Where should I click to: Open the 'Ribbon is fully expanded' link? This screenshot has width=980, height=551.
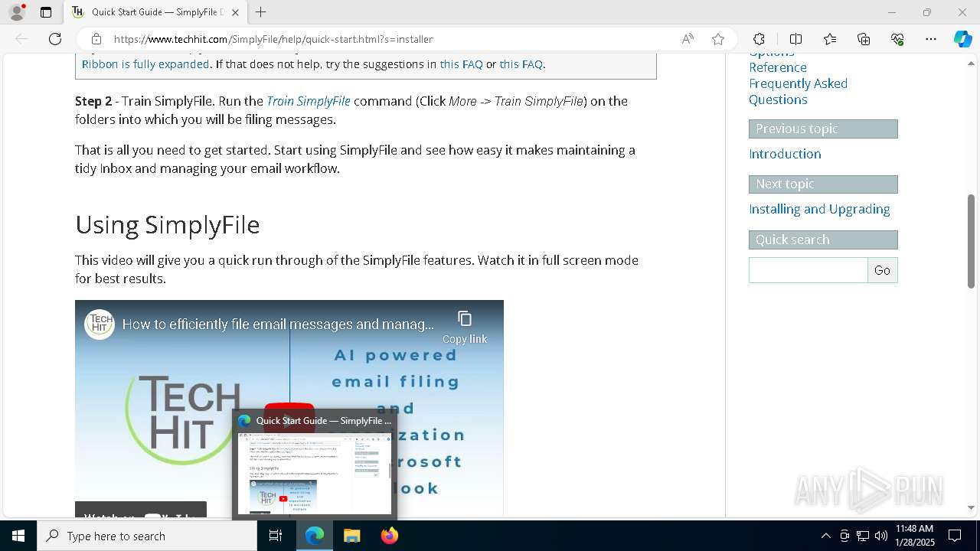click(145, 64)
